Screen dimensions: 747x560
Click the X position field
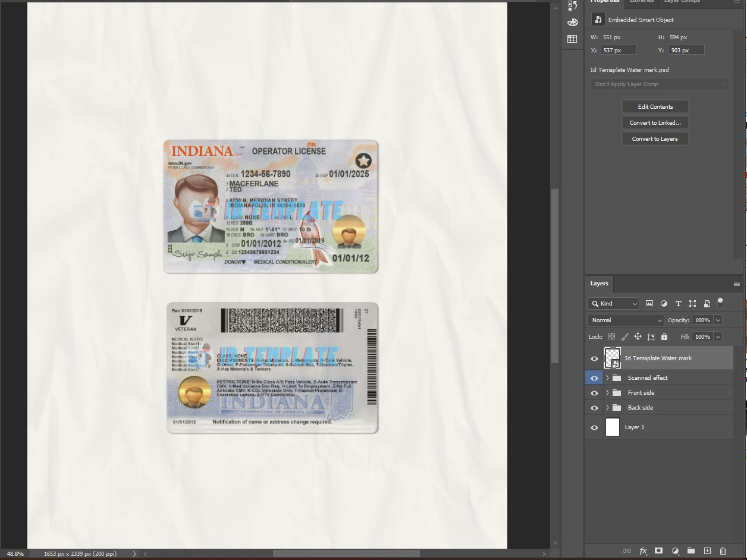[x=619, y=50]
